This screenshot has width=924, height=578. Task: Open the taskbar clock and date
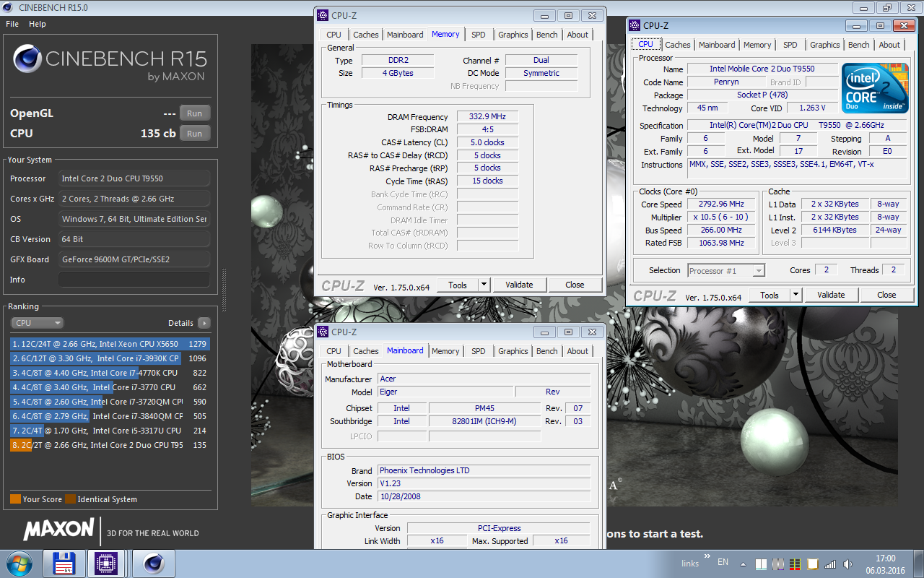[885, 564]
